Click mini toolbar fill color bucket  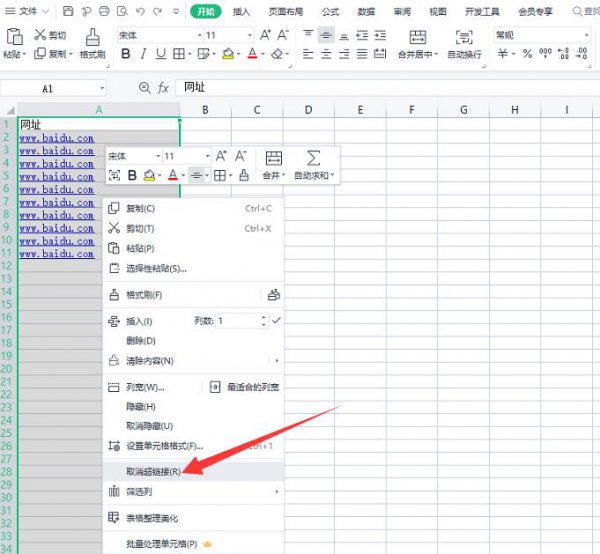pos(149,176)
